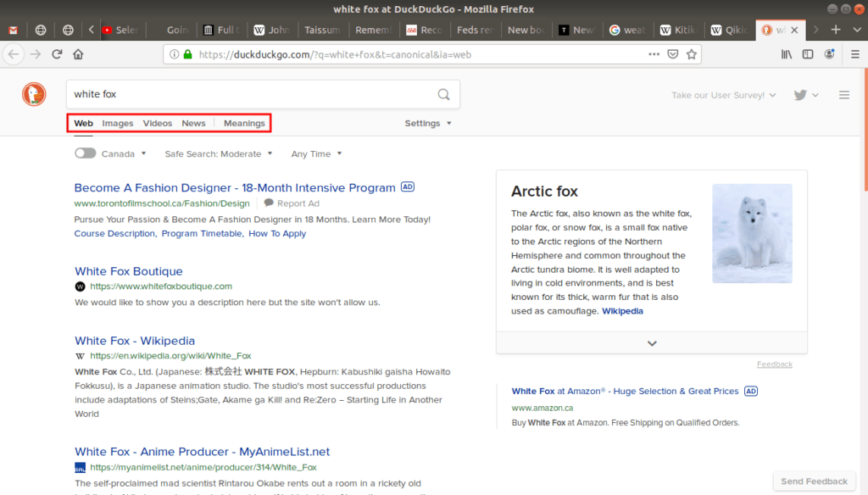The image size is (868, 495).
Task: Open en.wikipedia.org White_Fox URL
Action: pos(170,355)
